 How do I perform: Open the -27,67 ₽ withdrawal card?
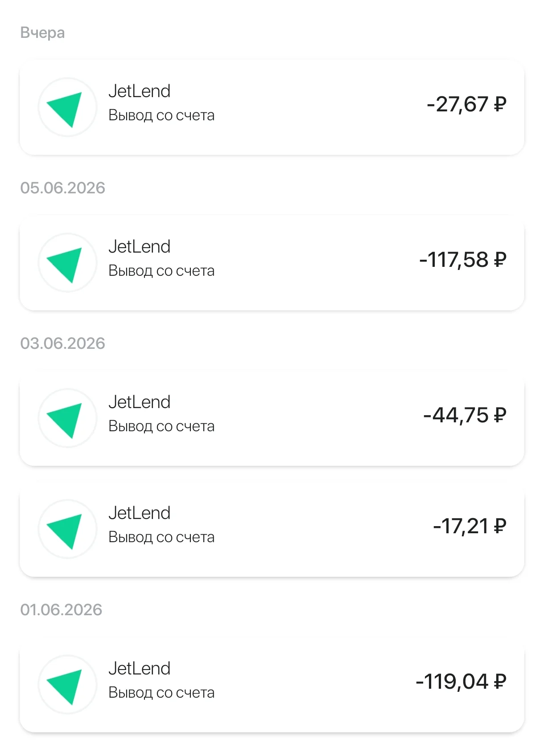(272, 107)
